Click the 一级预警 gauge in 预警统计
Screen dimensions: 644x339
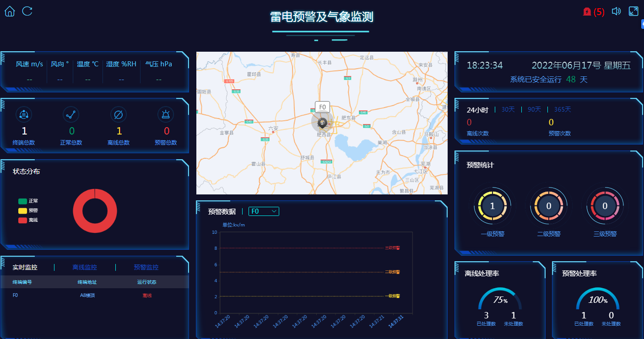click(492, 206)
